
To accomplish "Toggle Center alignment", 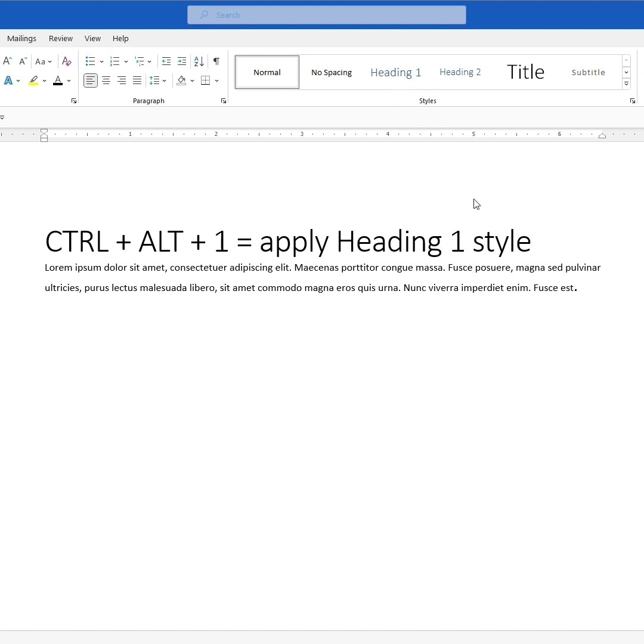I will [106, 80].
